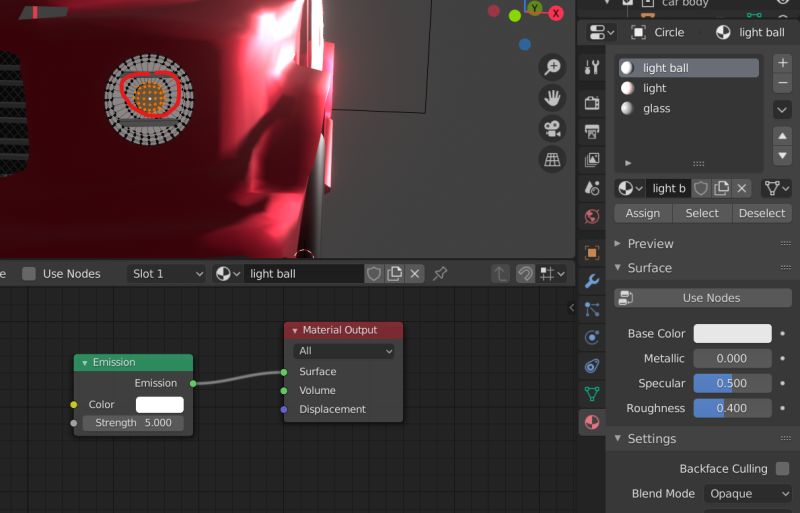This screenshot has width=800, height=513.
Task: Open the Scene properties tab
Action: [x=592, y=188]
